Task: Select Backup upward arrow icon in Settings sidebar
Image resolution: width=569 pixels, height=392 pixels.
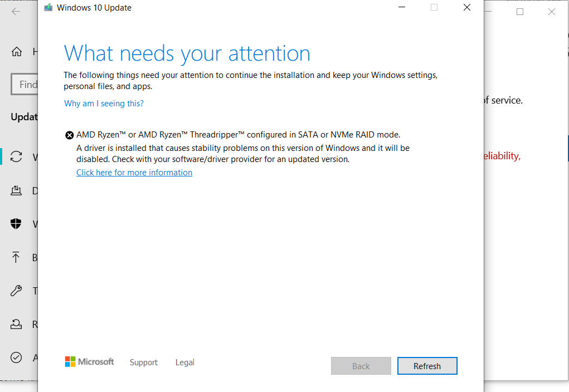Action: (x=16, y=257)
